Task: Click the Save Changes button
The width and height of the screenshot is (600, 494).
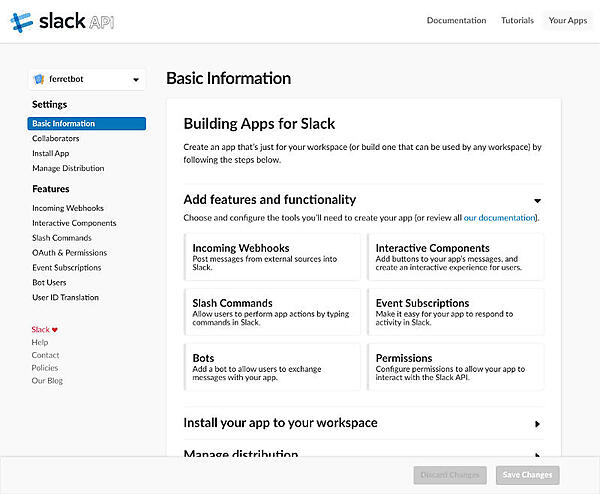Action: pos(527,475)
